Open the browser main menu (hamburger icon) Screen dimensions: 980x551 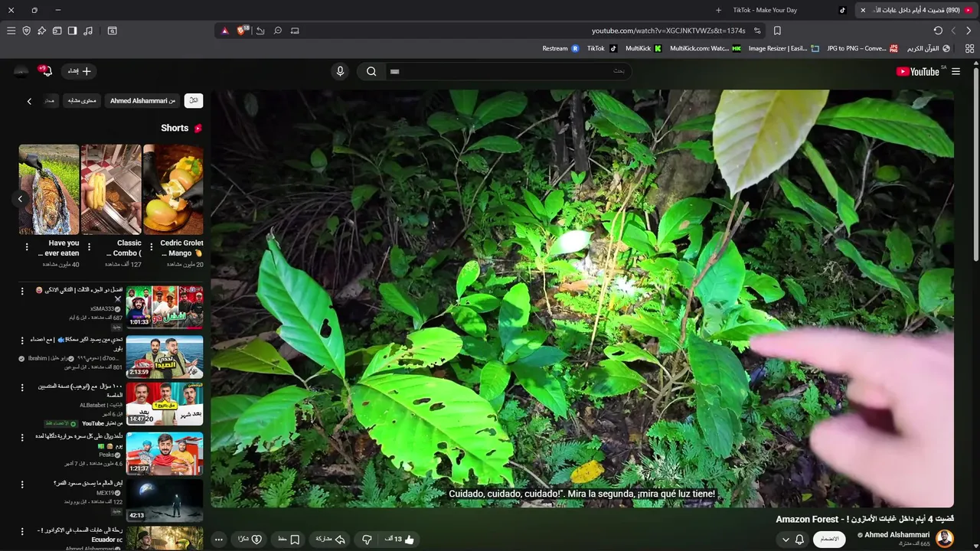(x=11, y=31)
